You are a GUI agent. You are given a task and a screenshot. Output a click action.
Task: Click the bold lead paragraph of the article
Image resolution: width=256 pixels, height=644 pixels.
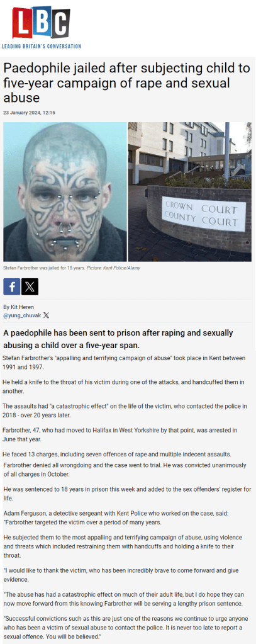118,339
